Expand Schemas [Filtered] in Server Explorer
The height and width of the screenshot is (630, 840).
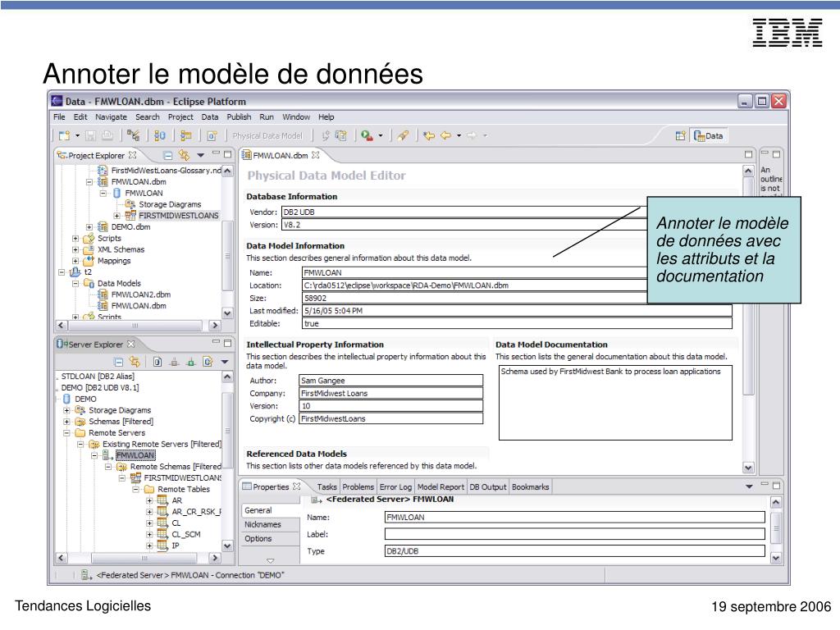[x=66, y=422]
